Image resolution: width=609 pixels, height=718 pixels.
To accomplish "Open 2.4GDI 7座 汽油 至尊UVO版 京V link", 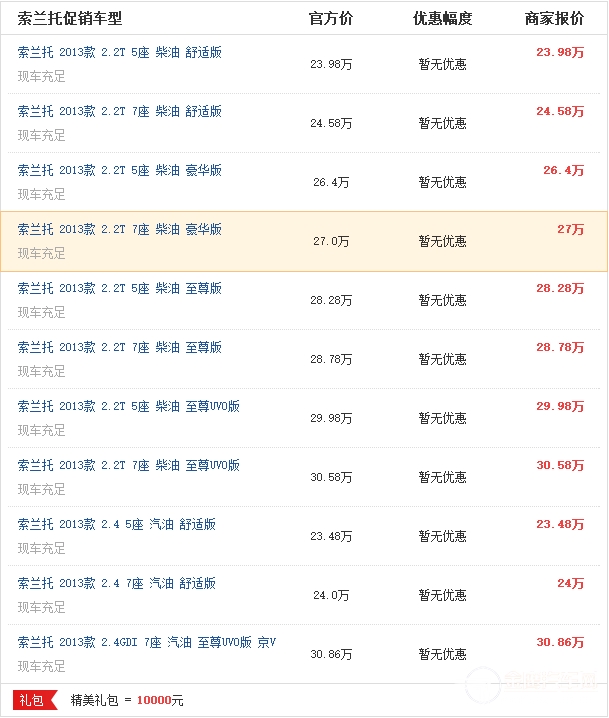I will (x=147, y=642).
